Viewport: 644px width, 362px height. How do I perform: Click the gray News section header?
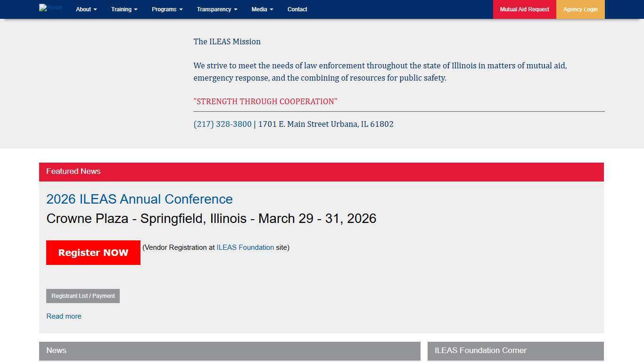click(230, 351)
